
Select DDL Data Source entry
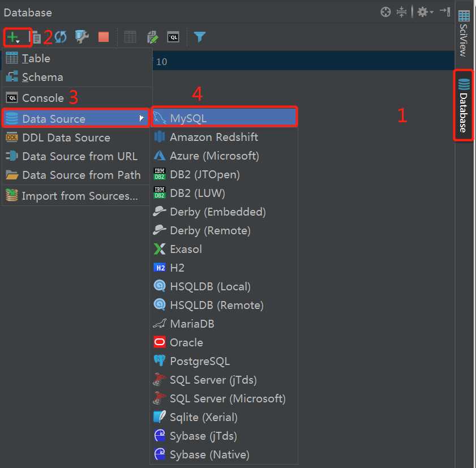76,138
